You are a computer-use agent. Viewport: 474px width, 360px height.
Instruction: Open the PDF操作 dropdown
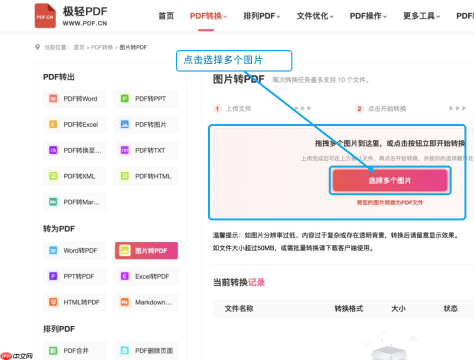pyautogui.click(x=368, y=16)
